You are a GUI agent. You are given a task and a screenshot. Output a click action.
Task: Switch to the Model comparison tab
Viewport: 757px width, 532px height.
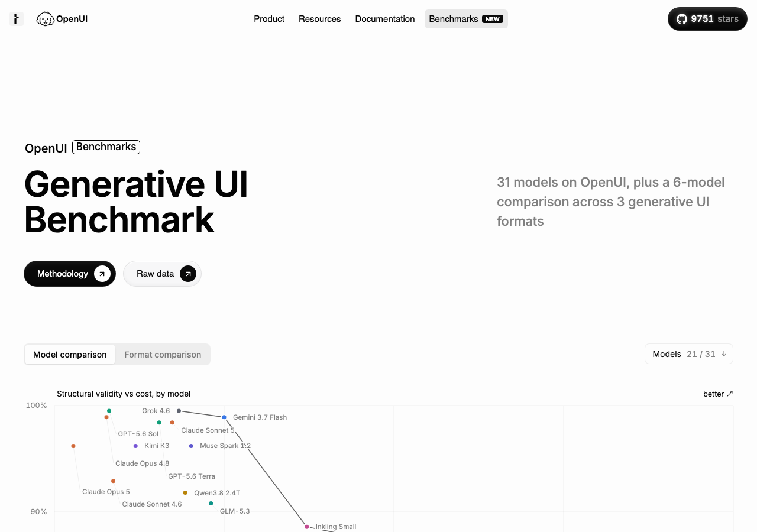pos(70,355)
